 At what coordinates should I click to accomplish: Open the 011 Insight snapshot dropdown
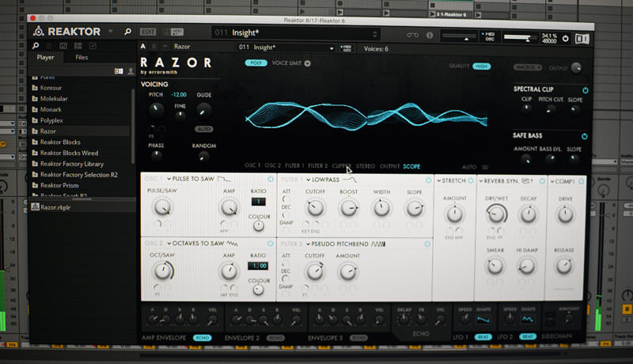(332, 48)
